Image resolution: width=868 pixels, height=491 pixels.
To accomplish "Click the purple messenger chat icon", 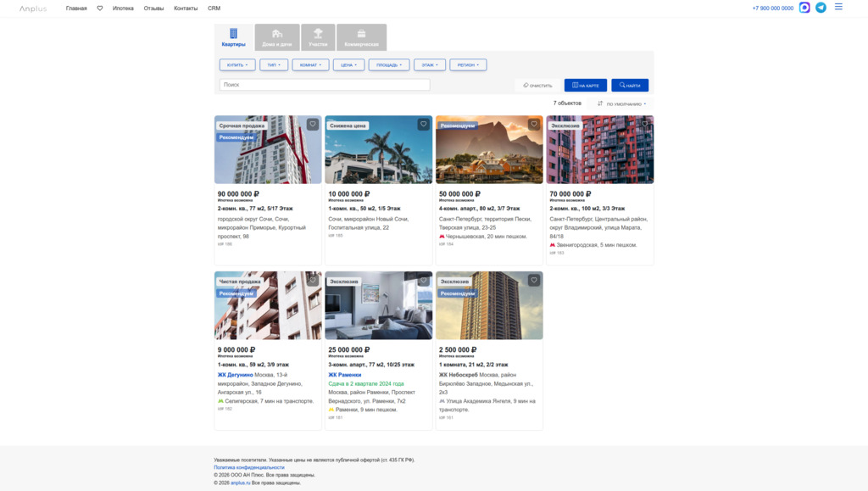I will click(x=804, y=8).
